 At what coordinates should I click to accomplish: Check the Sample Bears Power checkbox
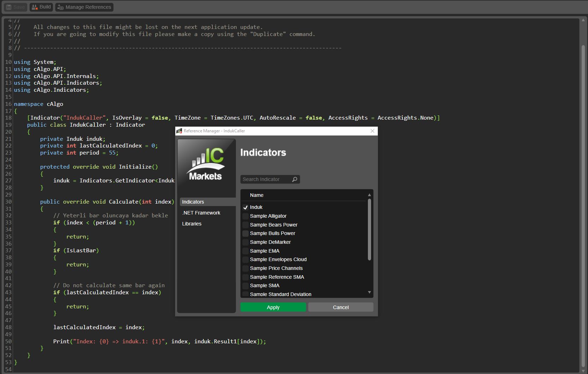pos(245,225)
